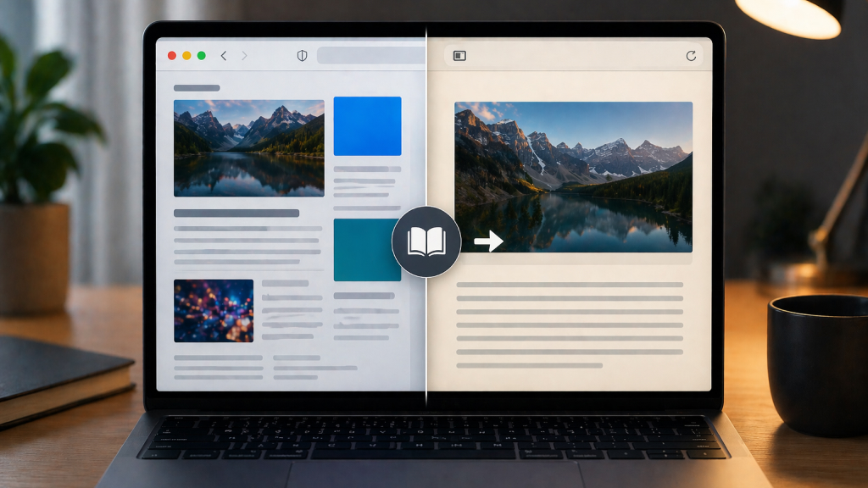Click the white arrow icon near hero image
Viewport: 868px width, 488px height.
[x=490, y=241]
